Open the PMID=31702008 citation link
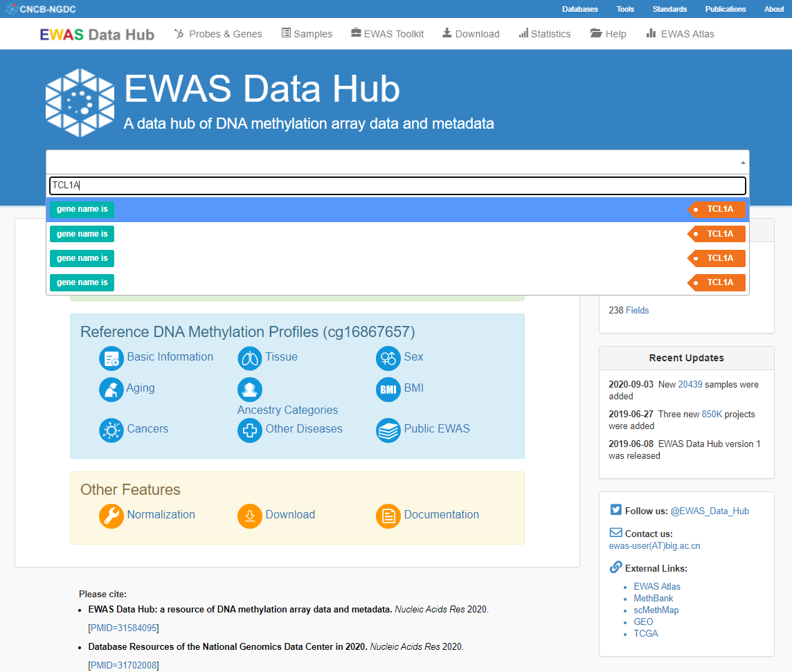The image size is (792, 672). click(123, 666)
